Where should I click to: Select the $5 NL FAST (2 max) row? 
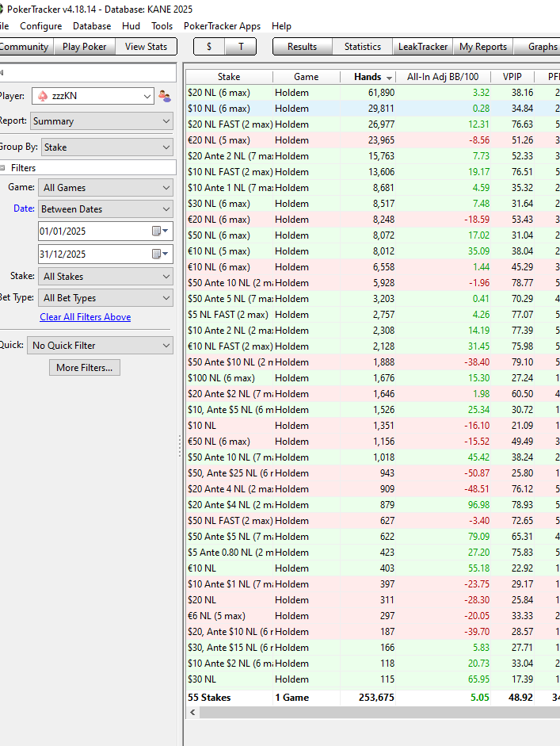coord(373,315)
